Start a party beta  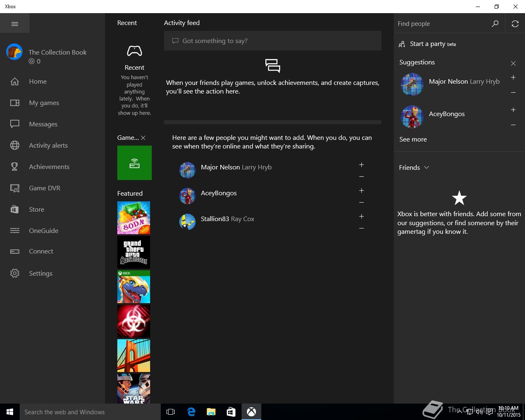coord(427,44)
